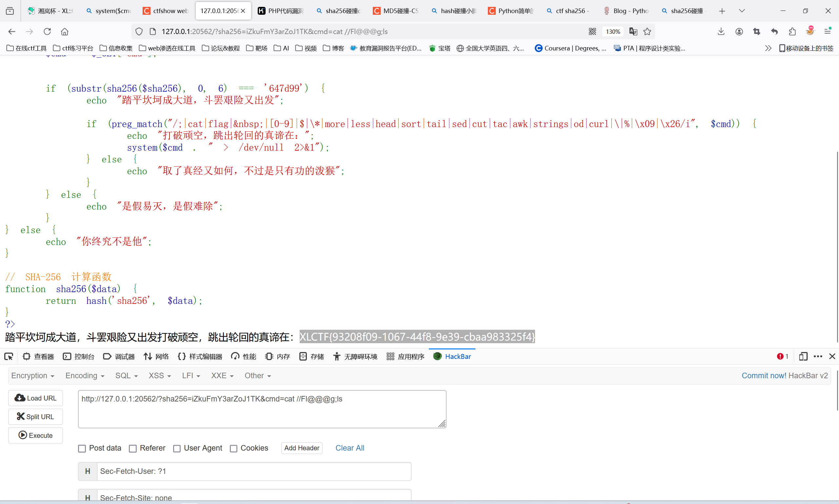Click the HackBar URL text area
The height and width of the screenshot is (504, 839).
[262, 409]
